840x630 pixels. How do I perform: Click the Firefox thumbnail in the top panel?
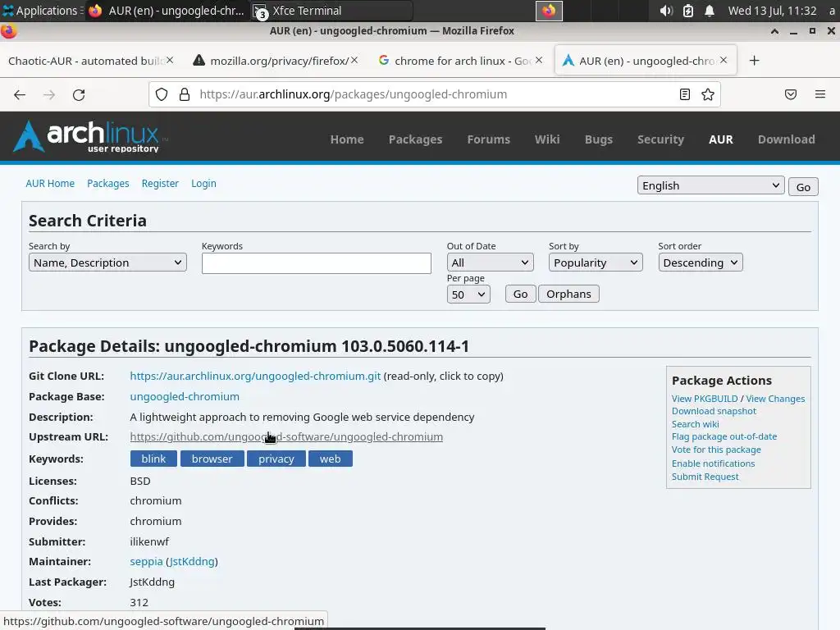pos(549,11)
